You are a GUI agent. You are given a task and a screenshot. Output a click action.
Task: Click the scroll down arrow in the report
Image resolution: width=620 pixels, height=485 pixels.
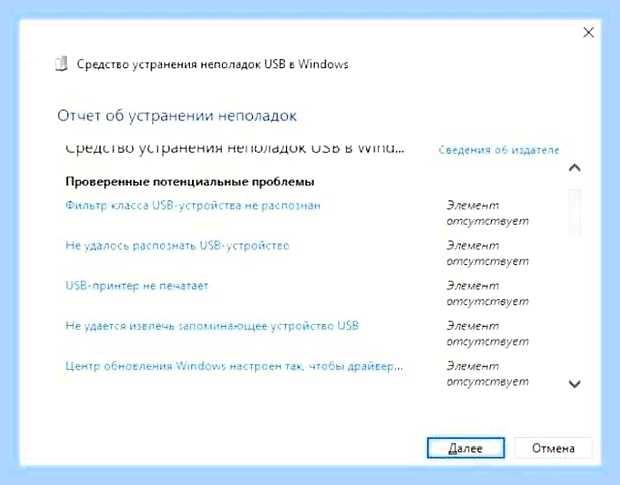[575, 383]
